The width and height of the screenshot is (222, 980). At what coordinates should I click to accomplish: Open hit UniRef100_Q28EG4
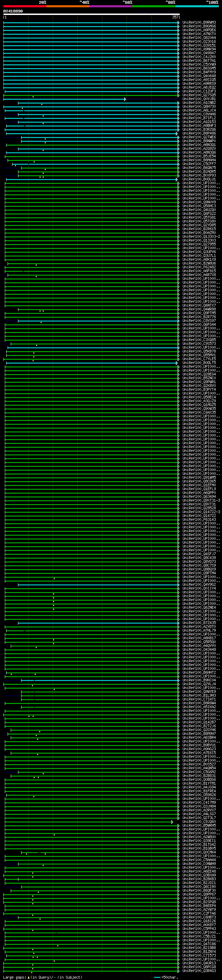(199, 374)
